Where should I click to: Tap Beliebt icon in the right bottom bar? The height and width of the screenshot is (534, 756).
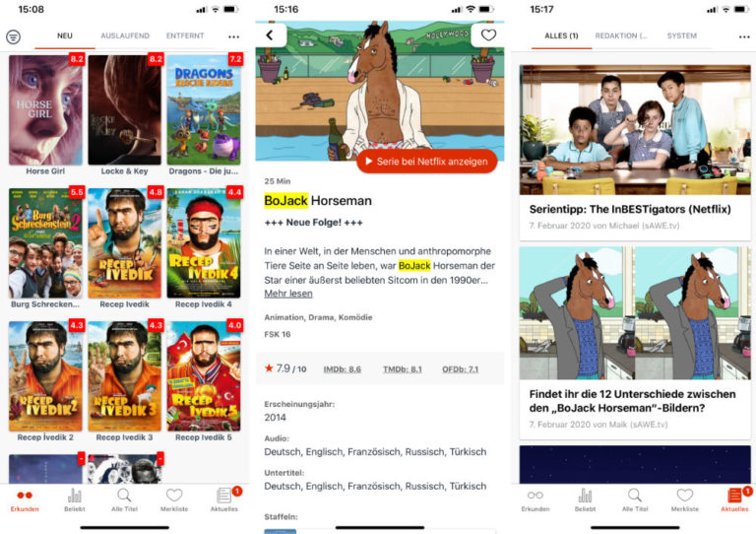click(585, 496)
